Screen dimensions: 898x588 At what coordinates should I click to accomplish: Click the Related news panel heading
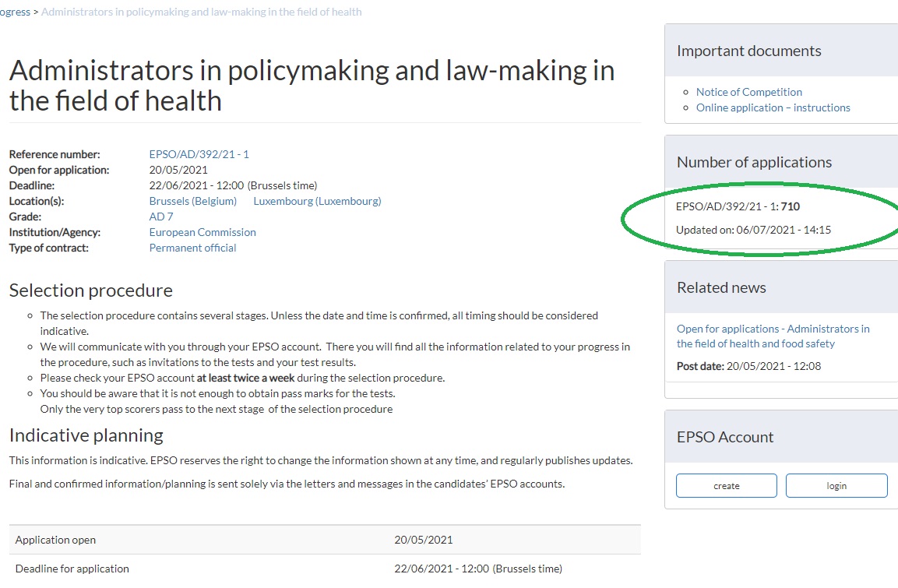pos(721,287)
